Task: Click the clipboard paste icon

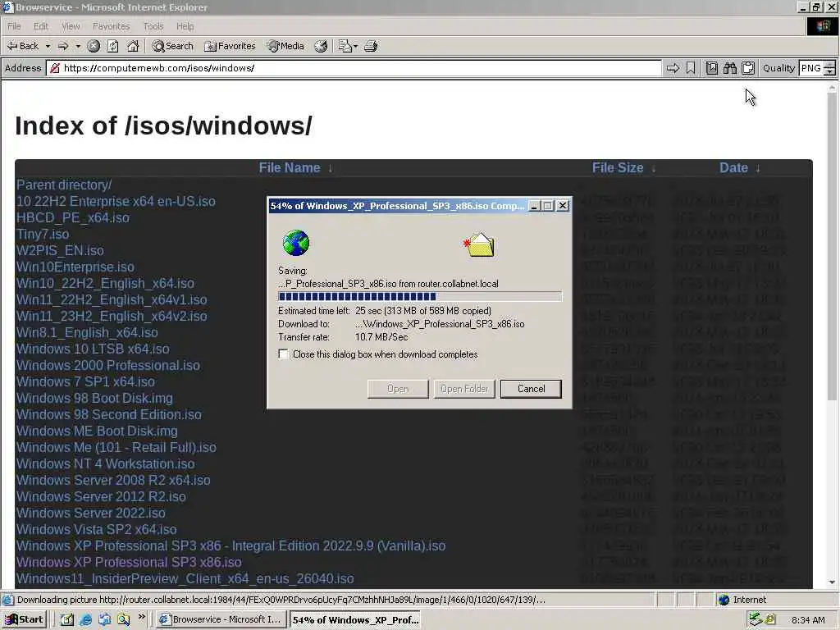Action: pyautogui.click(x=748, y=68)
